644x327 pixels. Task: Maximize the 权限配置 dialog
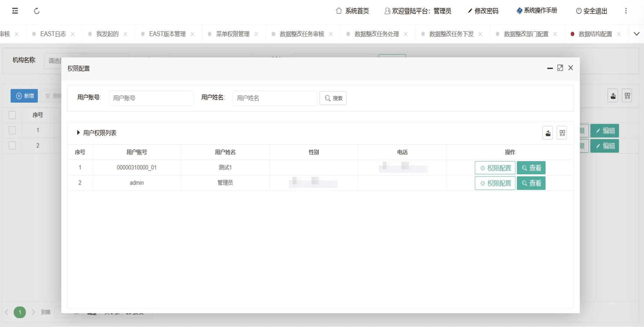pyautogui.click(x=560, y=68)
